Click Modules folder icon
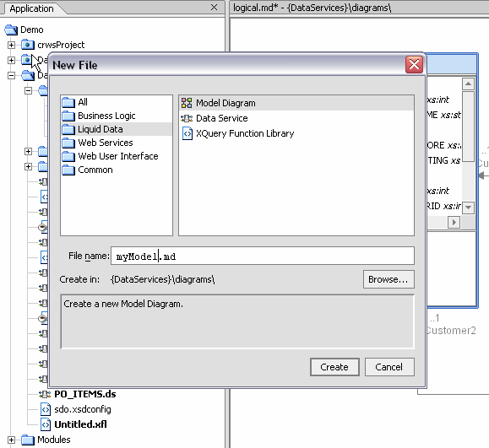The width and height of the screenshot is (489, 448). tap(27, 440)
